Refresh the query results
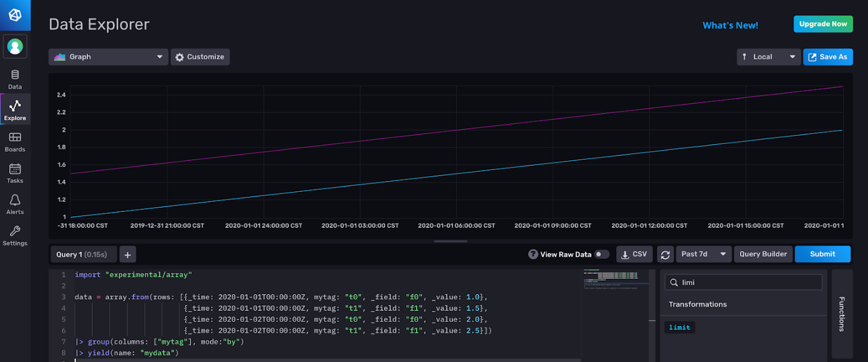The height and width of the screenshot is (362, 868). [x=665, y=254]
